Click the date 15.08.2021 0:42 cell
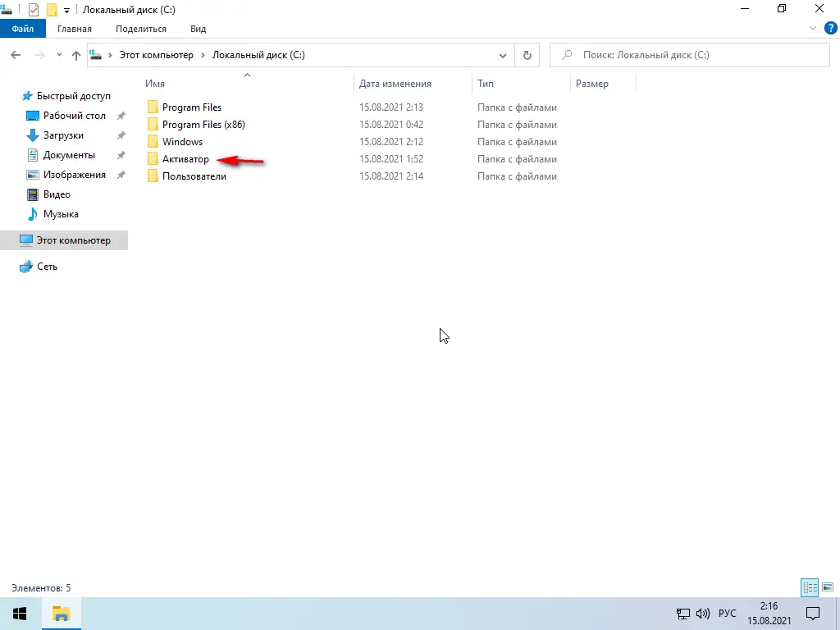The image size is (840, 630). tap(391, 125)
